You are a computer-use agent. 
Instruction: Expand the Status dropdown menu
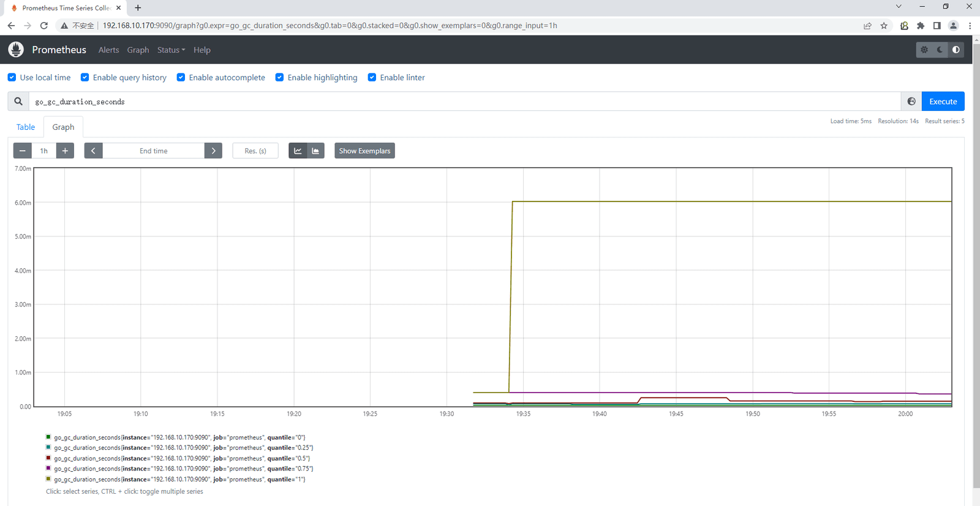pos(171,50)
